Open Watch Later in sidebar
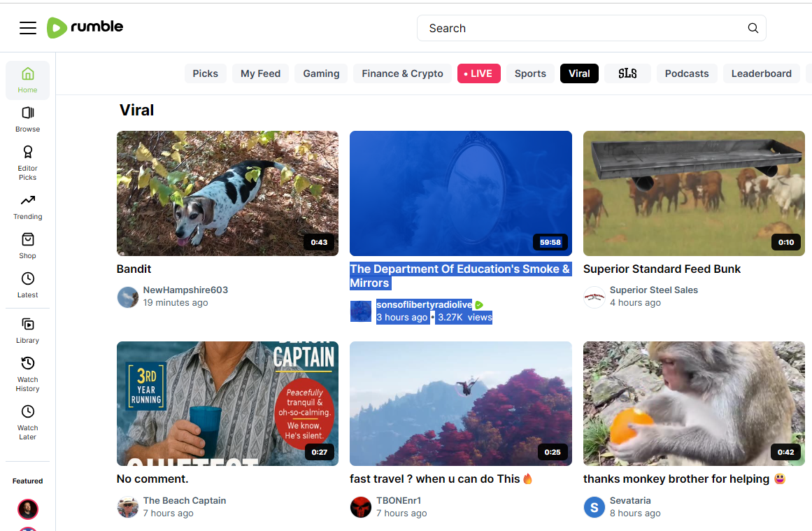This screenshot has height=531, width=812. (x=28, y=422)
